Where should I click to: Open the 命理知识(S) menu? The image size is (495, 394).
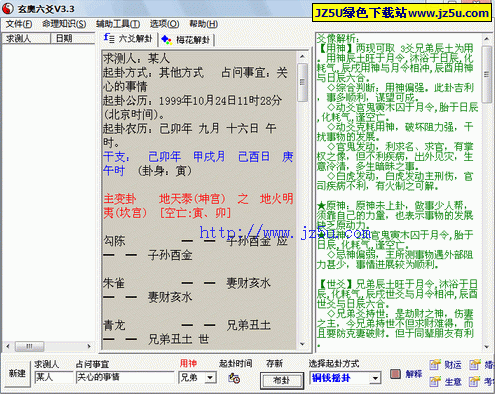(64, 24)
